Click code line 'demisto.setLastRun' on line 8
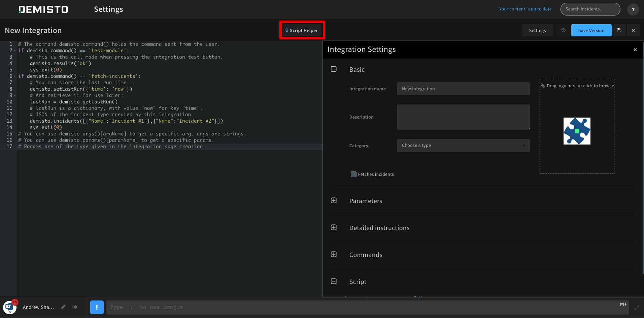The height and width of the screenshot is (318, 644). 81,89
